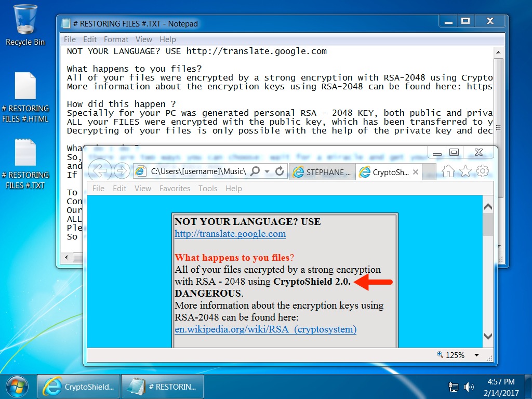532x399 pixels.
Task: Click the zoom magnifier icon in status bar
Action: 440,354
